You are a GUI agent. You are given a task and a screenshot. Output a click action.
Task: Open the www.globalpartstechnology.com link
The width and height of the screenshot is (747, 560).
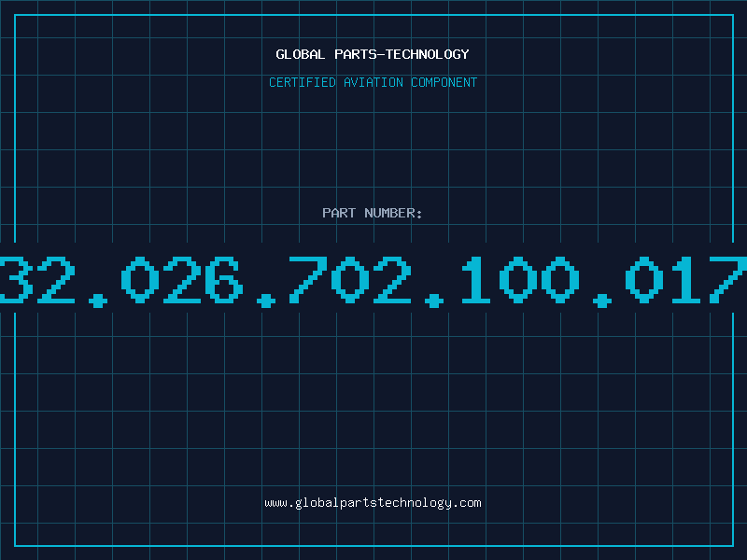(373, 503)
